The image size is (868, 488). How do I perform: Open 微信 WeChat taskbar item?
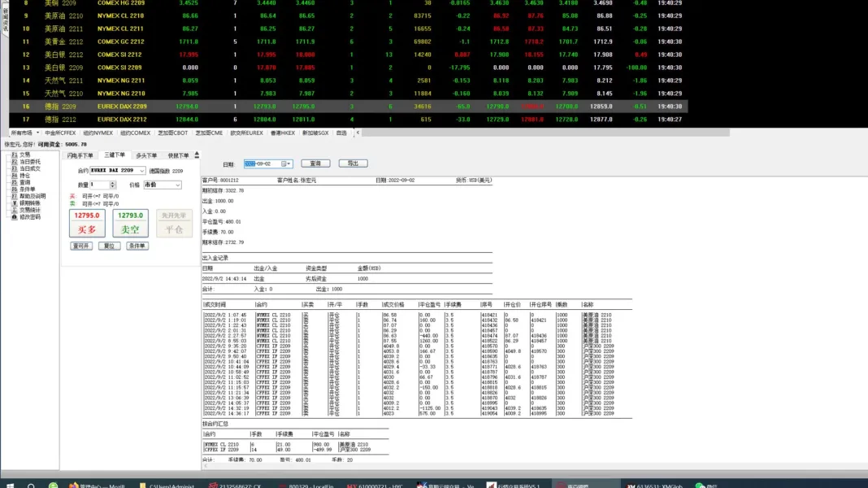(707, 486)
